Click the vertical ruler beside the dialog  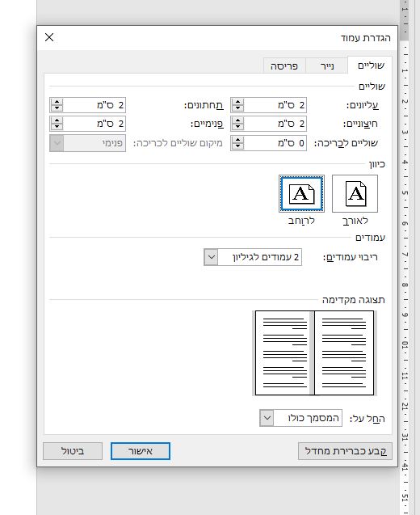click(405, 257)
